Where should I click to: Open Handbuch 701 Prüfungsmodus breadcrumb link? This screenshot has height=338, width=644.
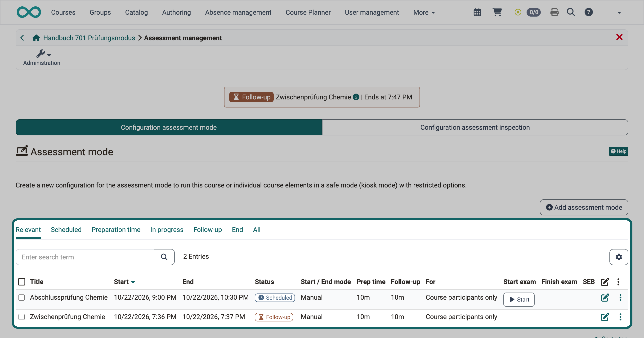pyautogui.click(x=89, y=38)
